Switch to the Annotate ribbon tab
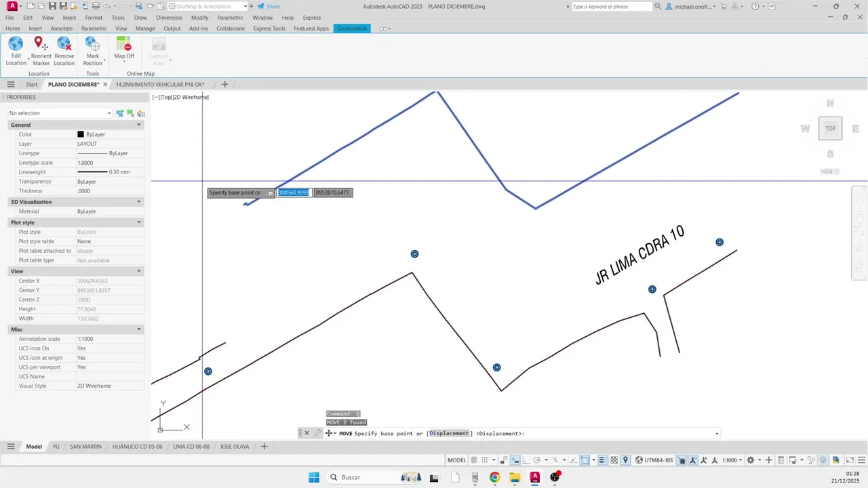The width and height of the screenshot is (868, 488). coord(62,28)
